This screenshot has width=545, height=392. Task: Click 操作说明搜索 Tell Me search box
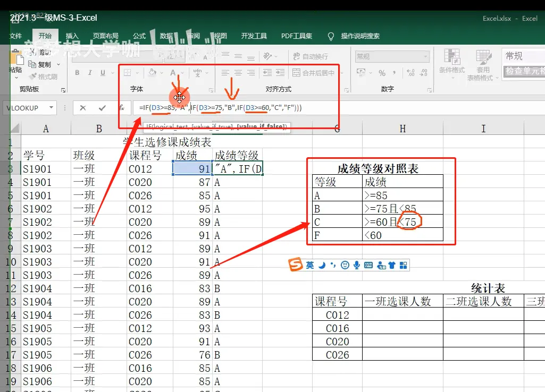pos(360,36)
